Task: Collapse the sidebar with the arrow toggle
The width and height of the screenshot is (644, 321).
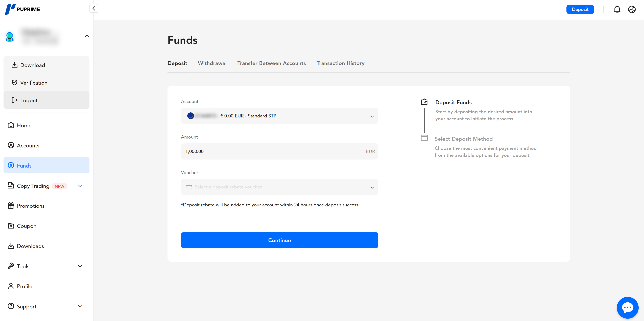Action: [94, 8]
